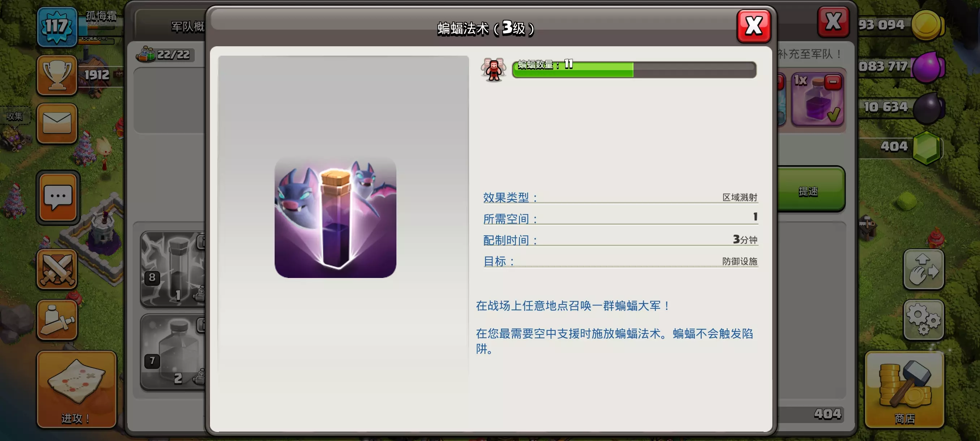The height and width of the screenshot is (441, 980).
Task: Close the army overview window behind
Action: pyautogui.click(x=833, y=22)
